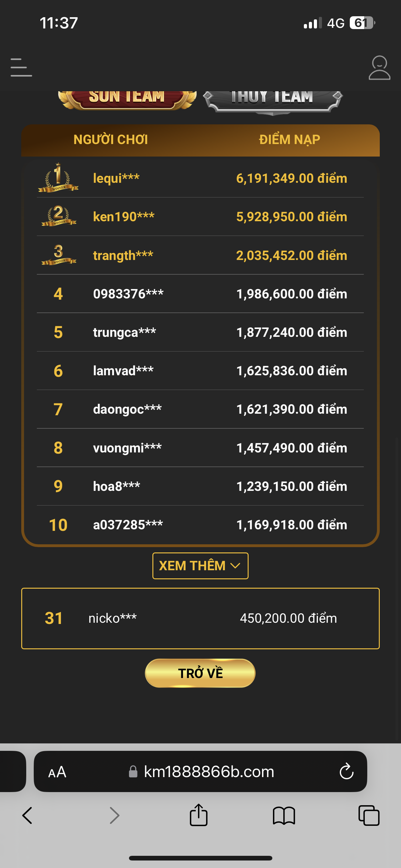Open the Safari tabs overview icon
Image resolution: width=401 pixels, height=868 pixels.
369,816
